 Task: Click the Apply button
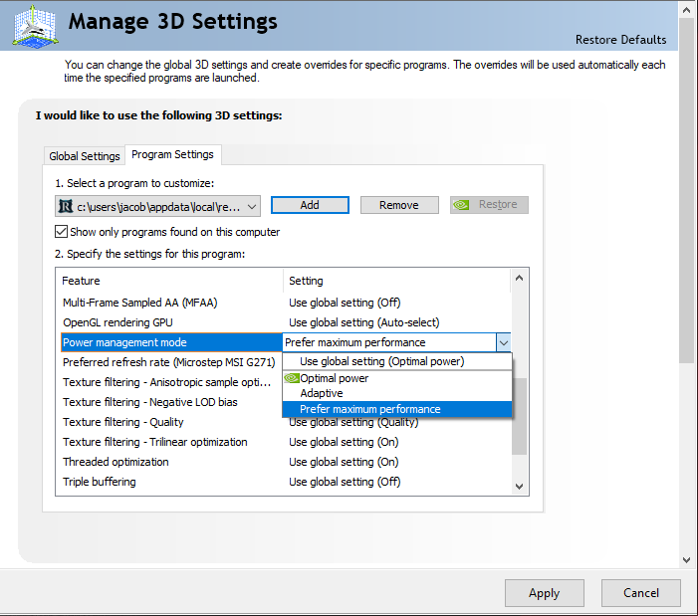544,593
